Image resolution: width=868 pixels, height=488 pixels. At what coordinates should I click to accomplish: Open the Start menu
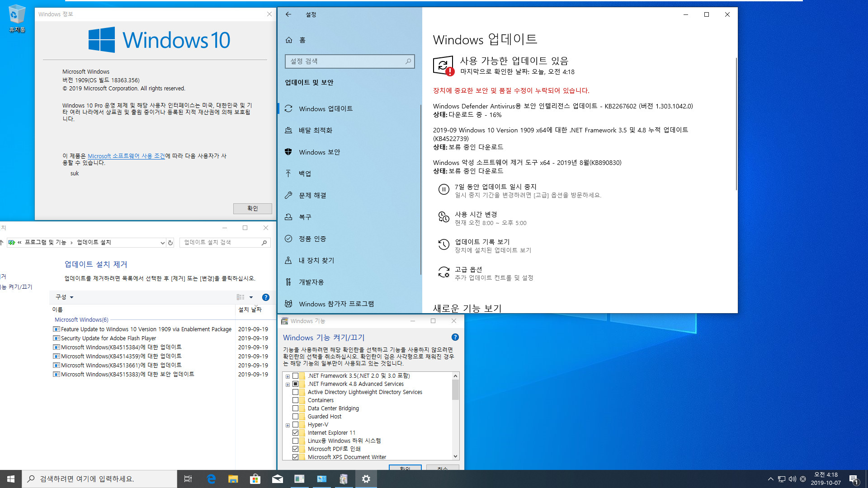(11, 479)
